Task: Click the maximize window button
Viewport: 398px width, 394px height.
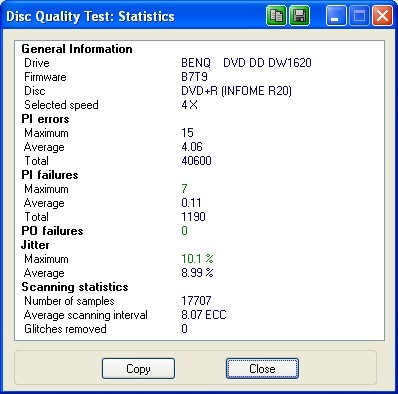Action: [x=359, y=16]
